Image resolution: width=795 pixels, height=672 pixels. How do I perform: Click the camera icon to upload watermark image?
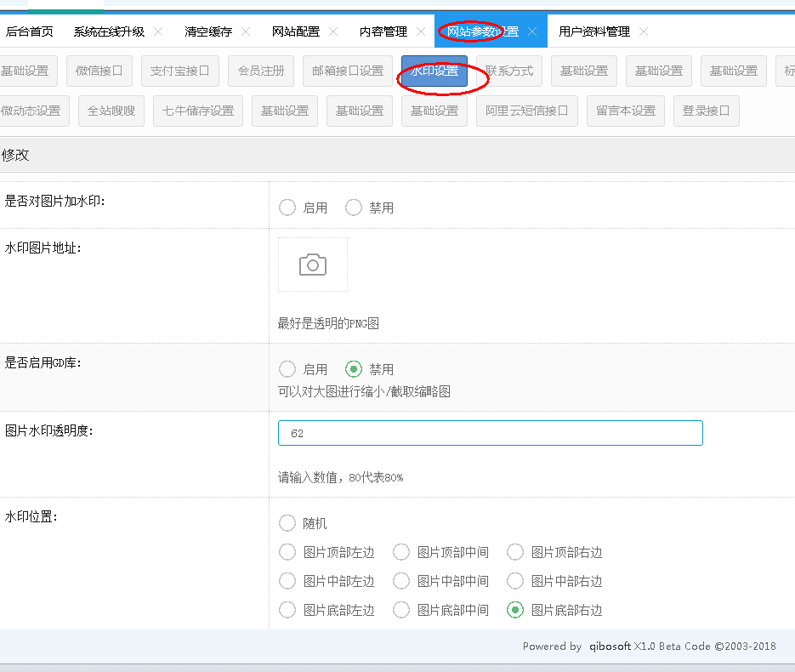[x=312, y=265]
